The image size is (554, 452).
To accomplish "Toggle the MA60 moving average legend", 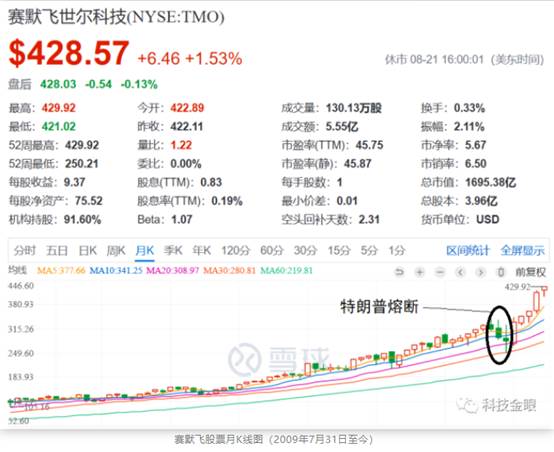I will 287,271.
